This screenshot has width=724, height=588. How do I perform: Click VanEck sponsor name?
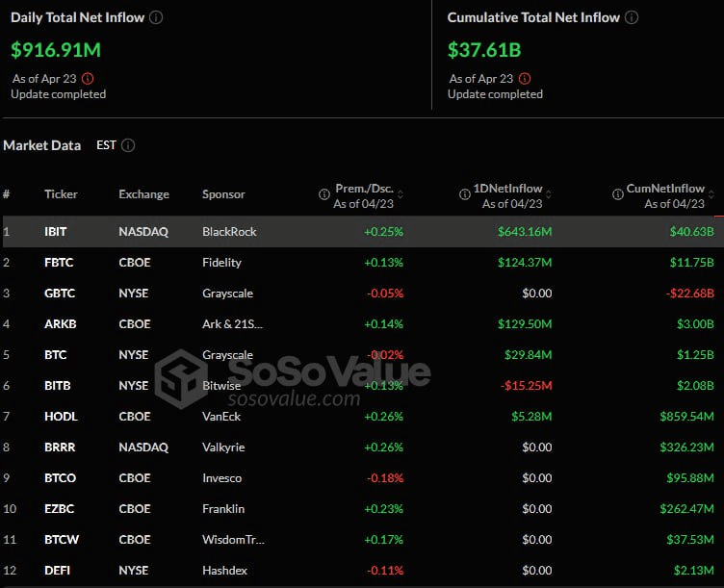click(x=221, y=417)
